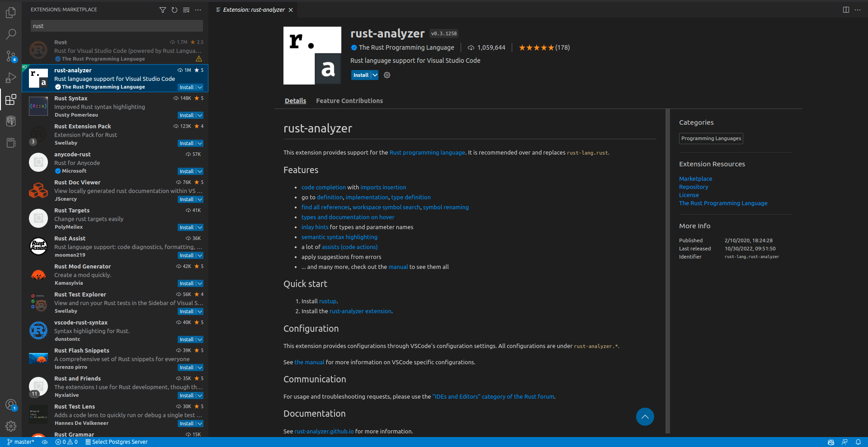Open the Search view in activity bar
The image size is (868, 447).
(x=11, y=34)
